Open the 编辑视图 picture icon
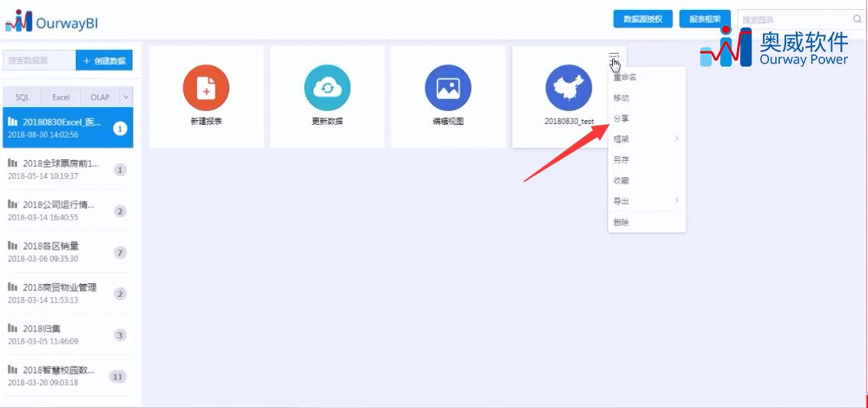This screenshot has width=868, height=408. coord(448,88)
